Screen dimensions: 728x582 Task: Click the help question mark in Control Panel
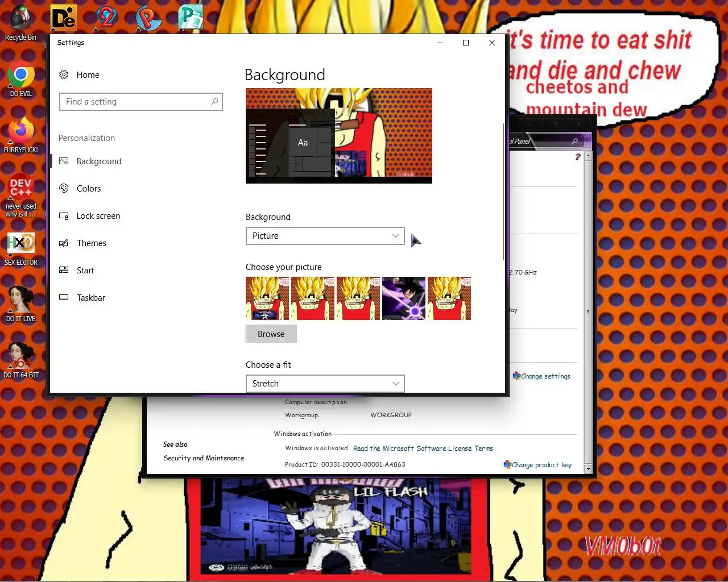pyautogui.click(x=578, y=157)
